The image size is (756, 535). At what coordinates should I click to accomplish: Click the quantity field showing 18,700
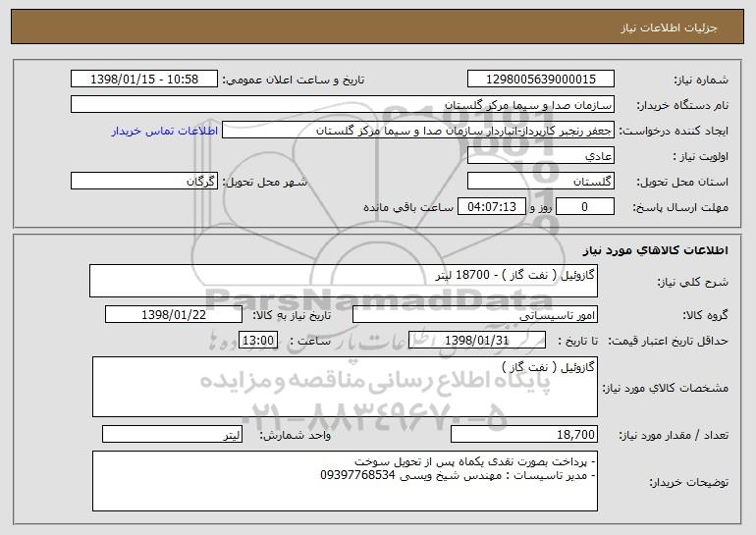click(x=524, y=434)
